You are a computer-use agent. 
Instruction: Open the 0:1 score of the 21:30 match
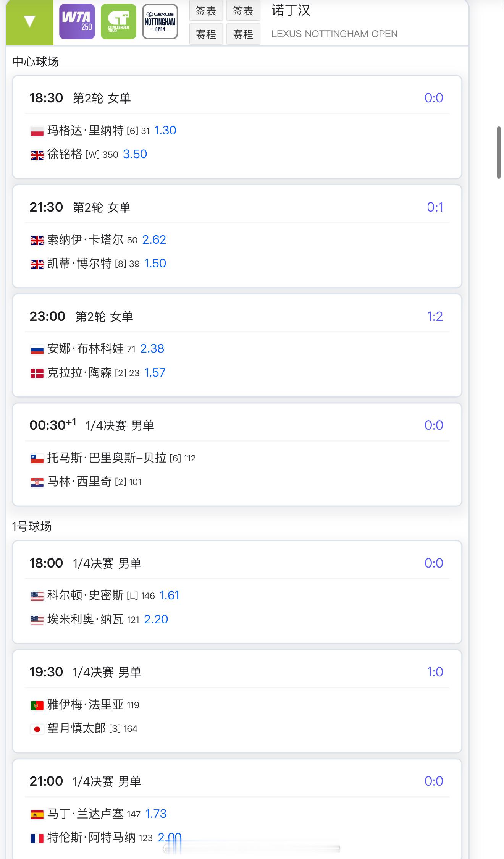click(x=435, y=207)
